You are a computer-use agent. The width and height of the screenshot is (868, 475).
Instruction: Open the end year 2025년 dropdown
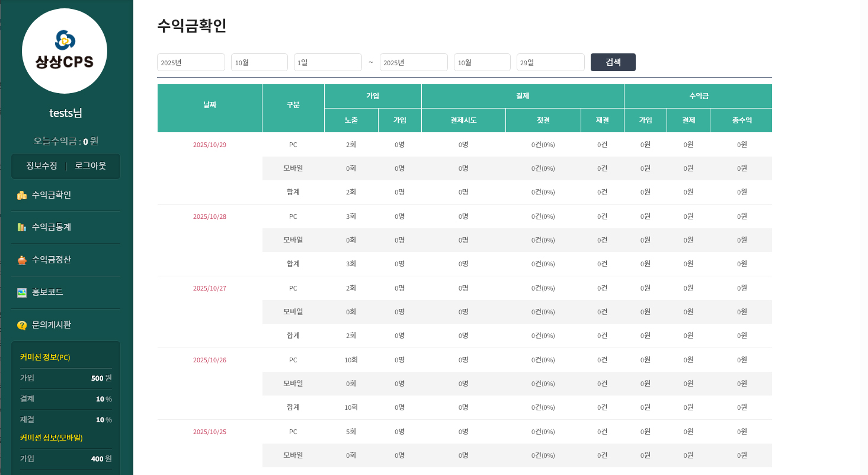click(x=414, y=62)
